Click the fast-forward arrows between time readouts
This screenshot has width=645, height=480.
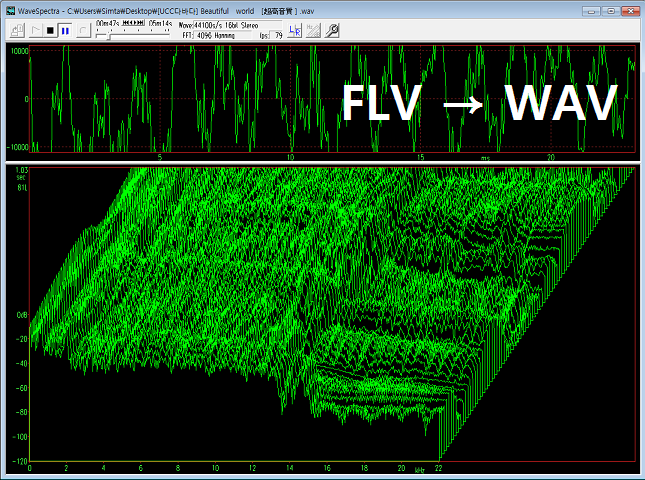coord(139,24)
